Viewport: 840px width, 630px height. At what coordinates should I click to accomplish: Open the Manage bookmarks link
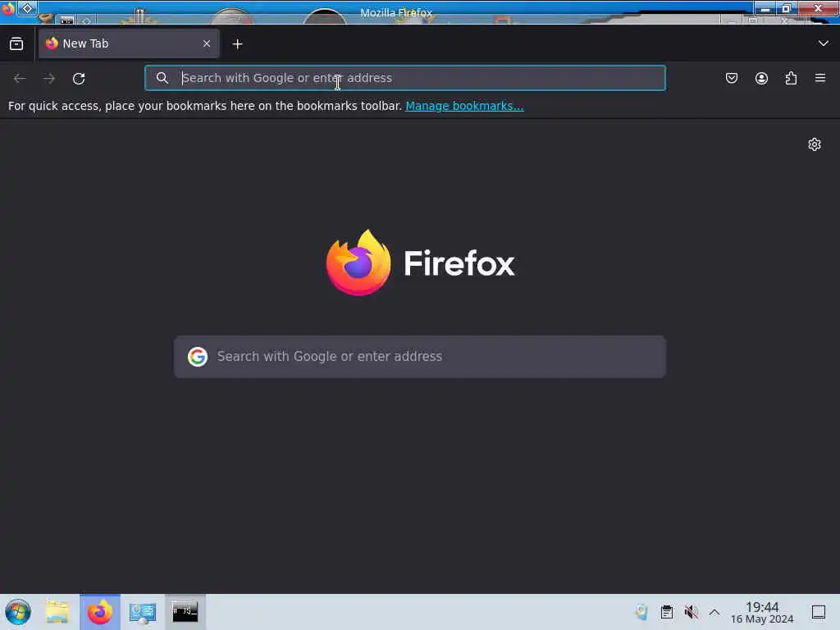pyautogui.click(x=464, y=106)
